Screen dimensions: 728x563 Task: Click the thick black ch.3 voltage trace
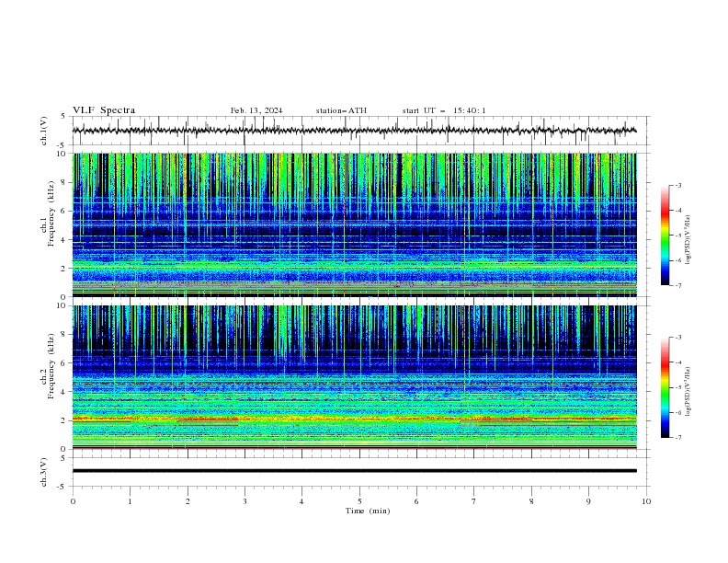(354, 471)
